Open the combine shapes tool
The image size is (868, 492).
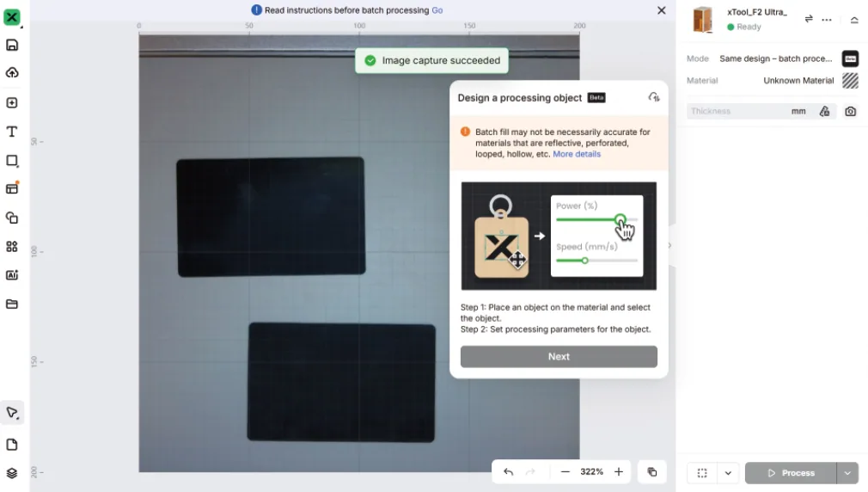[12, 218]
